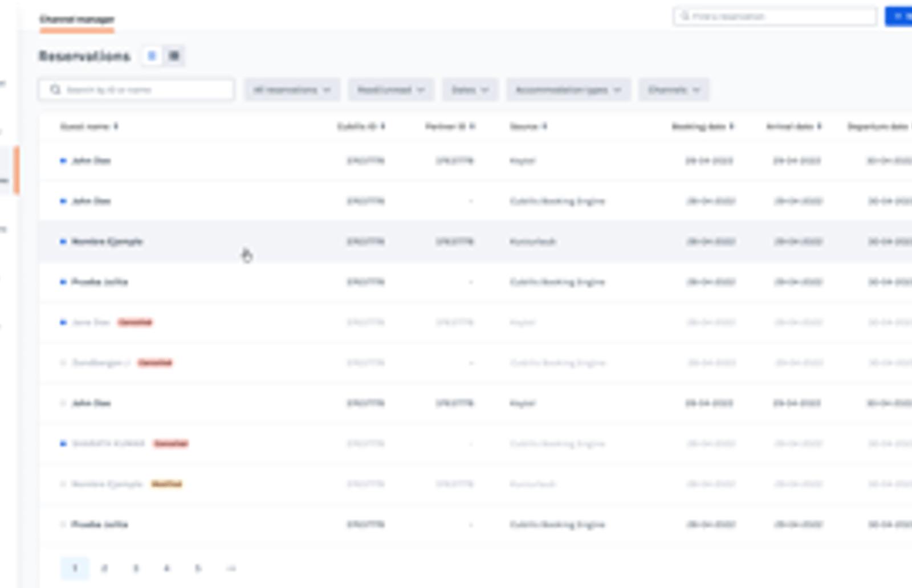This screenshot has height=588, width=912.
Task: Switch Reservations to grid view icon
Action: click(174, 56)
